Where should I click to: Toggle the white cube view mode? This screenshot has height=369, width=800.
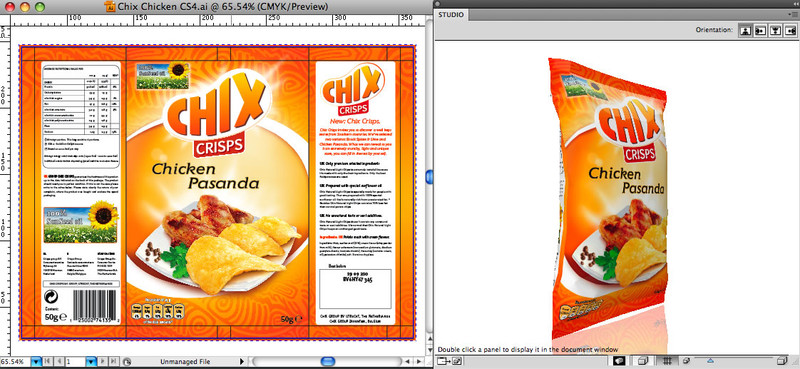[643, 361]
